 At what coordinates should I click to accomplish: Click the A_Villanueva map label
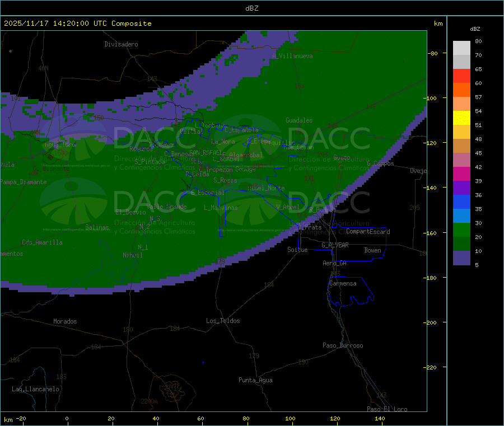pyautogui.click(x=292, y=56)
